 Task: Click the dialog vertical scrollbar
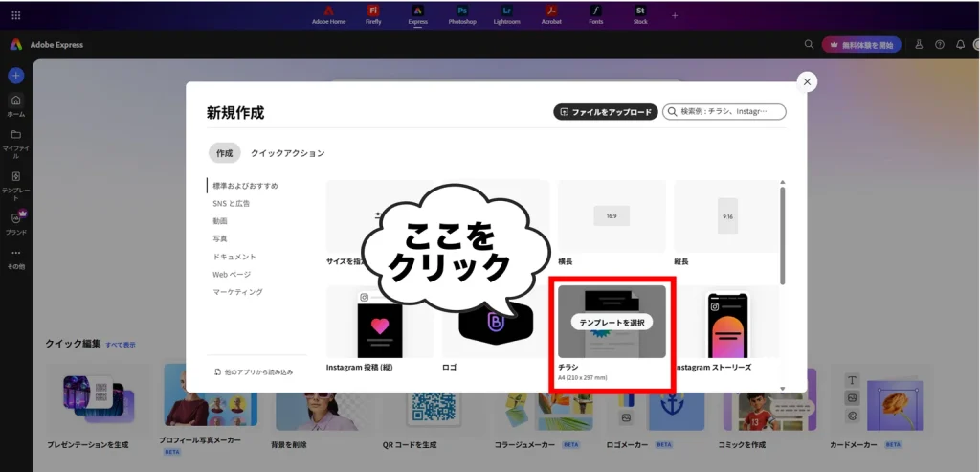[x=783, y=236]
